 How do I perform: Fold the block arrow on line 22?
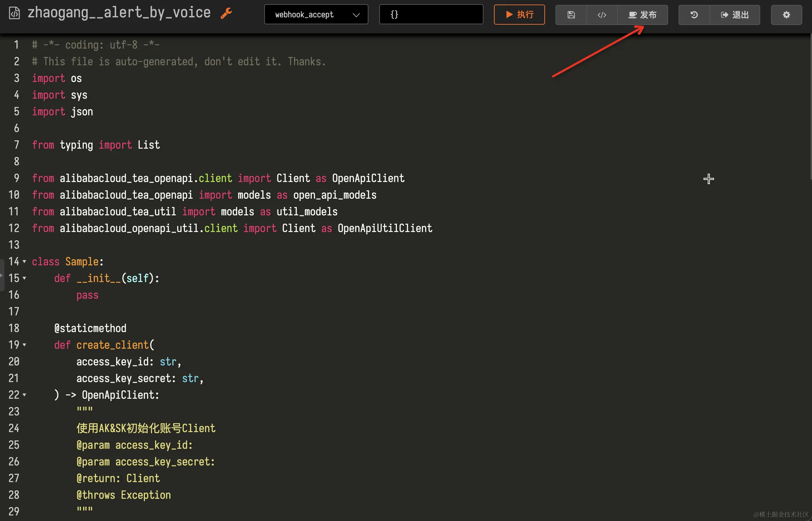[24, 395]
